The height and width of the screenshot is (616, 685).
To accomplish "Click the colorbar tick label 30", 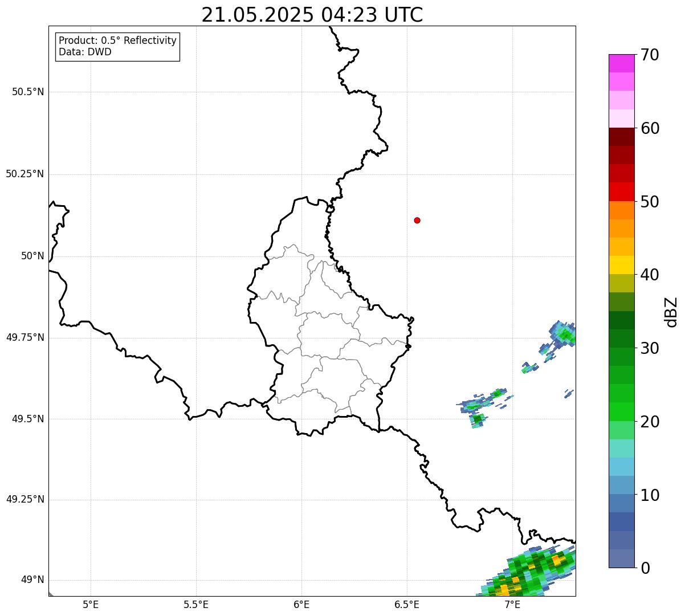I will [x=650, y=348].
